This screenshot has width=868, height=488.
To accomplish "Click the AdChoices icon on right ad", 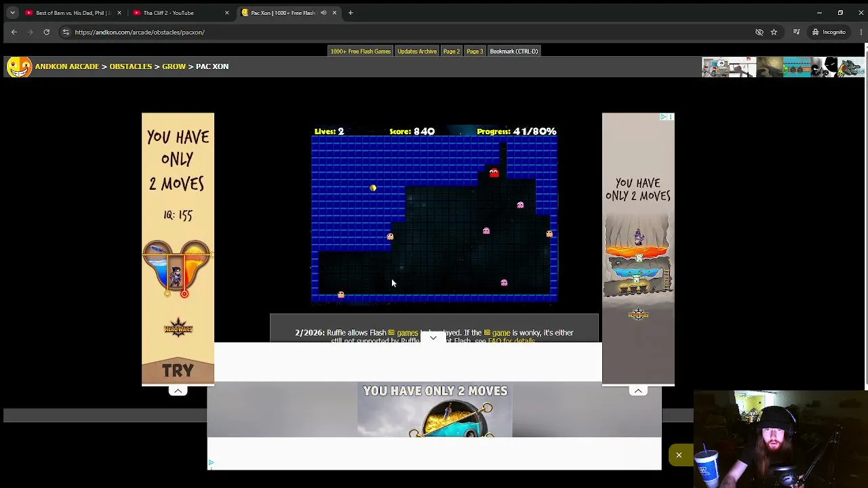I will (x=664, y=117).
